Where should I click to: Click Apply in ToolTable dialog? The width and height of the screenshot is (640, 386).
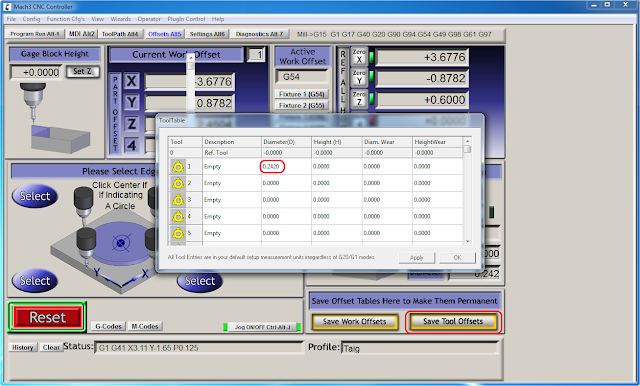tap(416, 258)
